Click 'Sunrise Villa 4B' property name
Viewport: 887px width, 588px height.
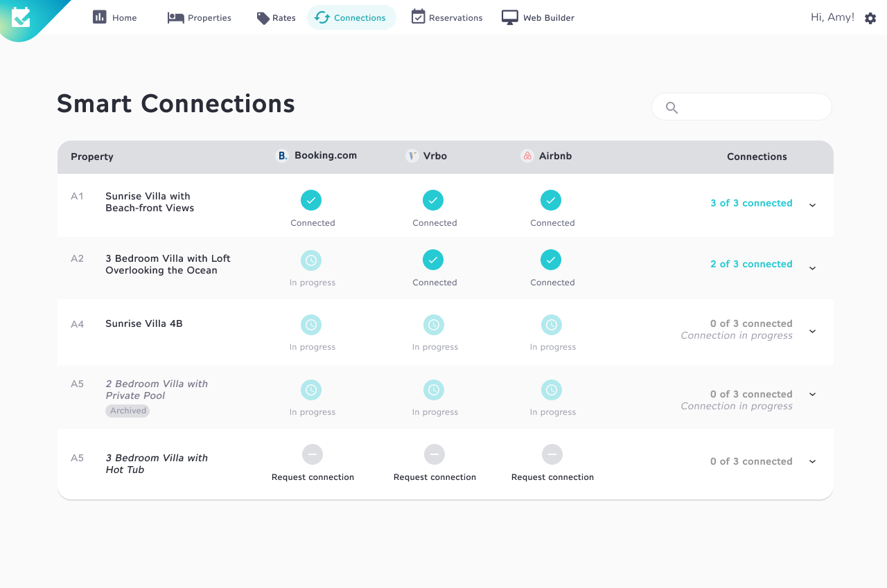pos(144,323)
